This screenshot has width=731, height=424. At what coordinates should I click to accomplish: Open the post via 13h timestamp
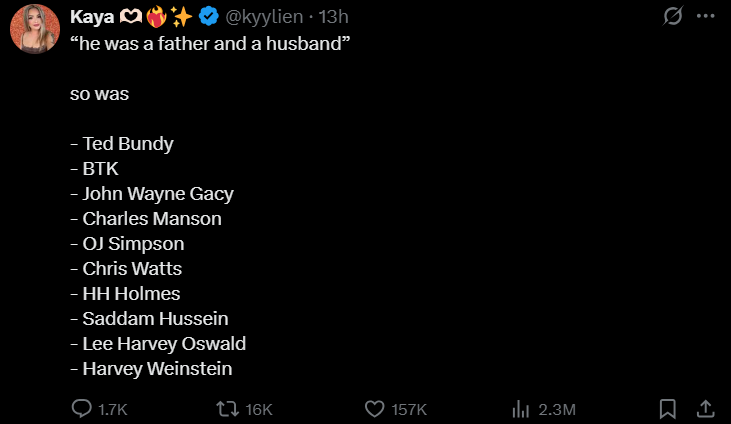[333, 17]
